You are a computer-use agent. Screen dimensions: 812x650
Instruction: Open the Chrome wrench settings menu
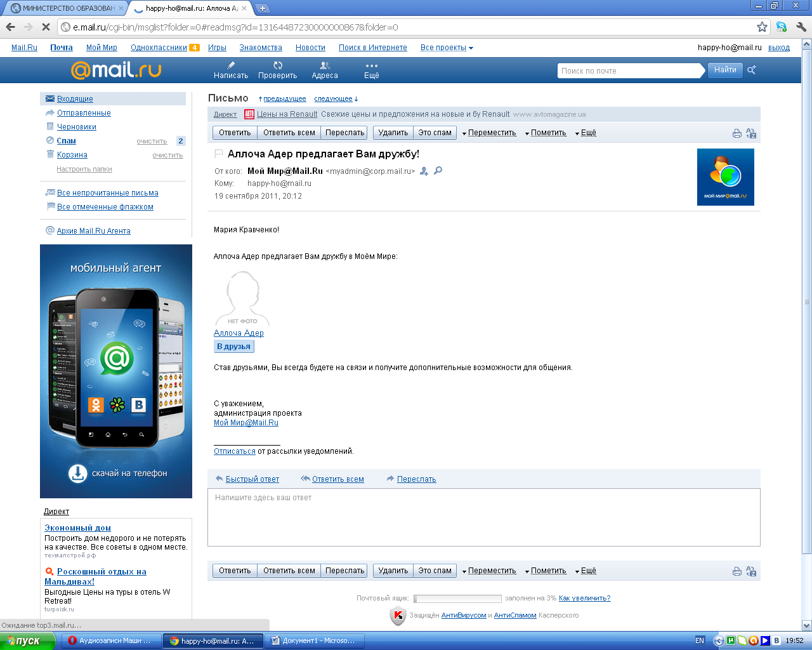[801, 27]
